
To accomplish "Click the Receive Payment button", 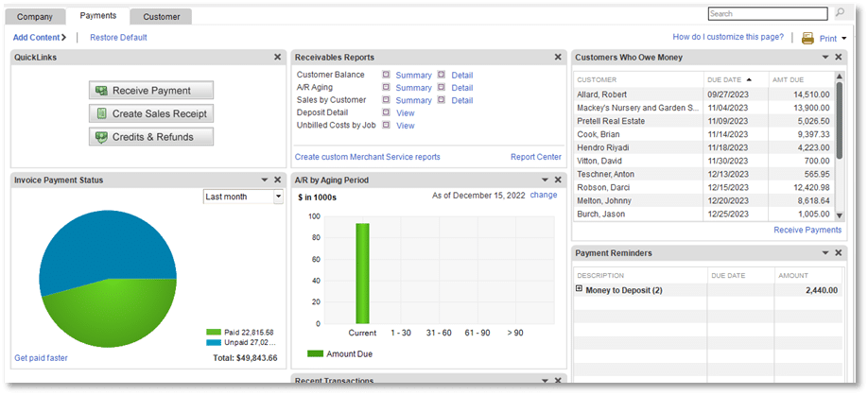I will (x=151, y=91).
